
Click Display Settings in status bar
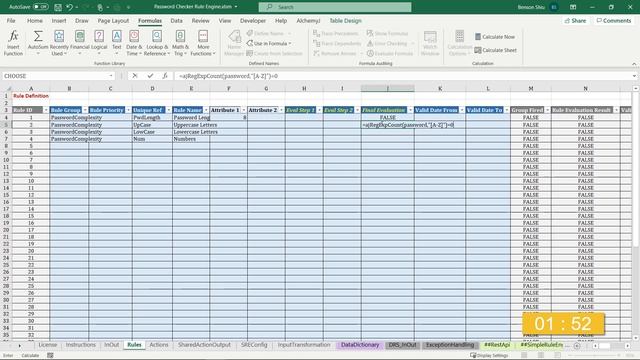pyautogui.click(x=489, y=356)
